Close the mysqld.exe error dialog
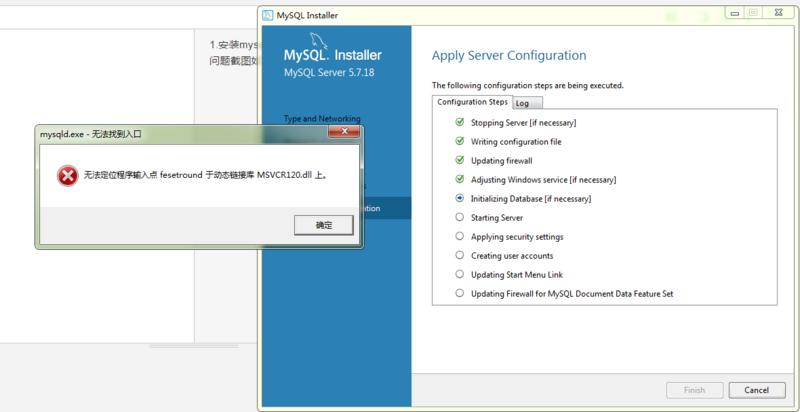Viewport: 800px width, 412px height. click(343, 132)
